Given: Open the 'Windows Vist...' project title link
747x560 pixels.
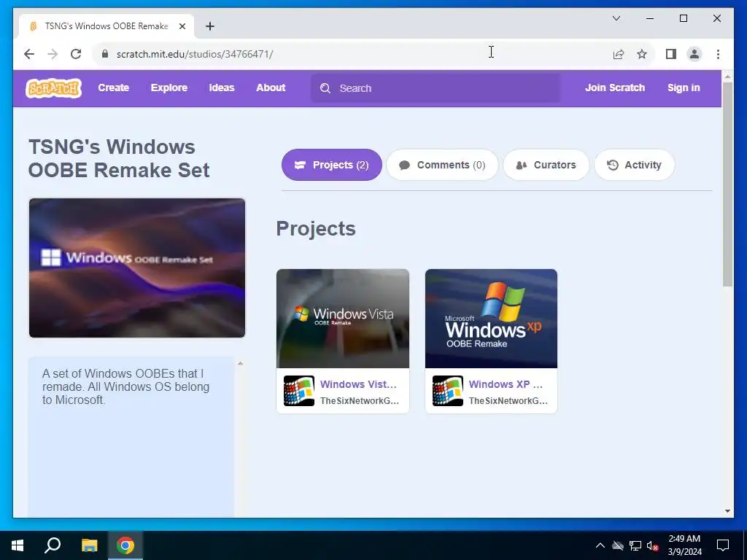Looking at the screenshot, I should pyautogui.click(x=358, y=384).
